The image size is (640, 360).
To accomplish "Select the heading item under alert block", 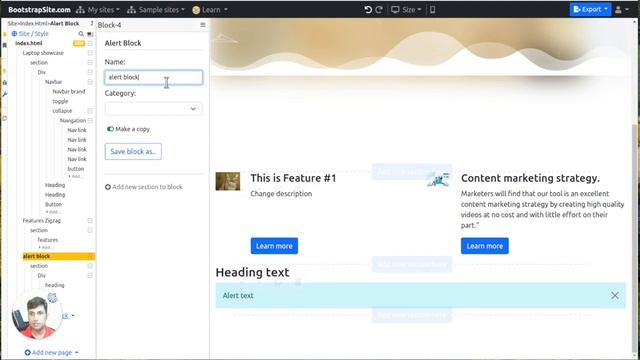I will tap(55, 285).
